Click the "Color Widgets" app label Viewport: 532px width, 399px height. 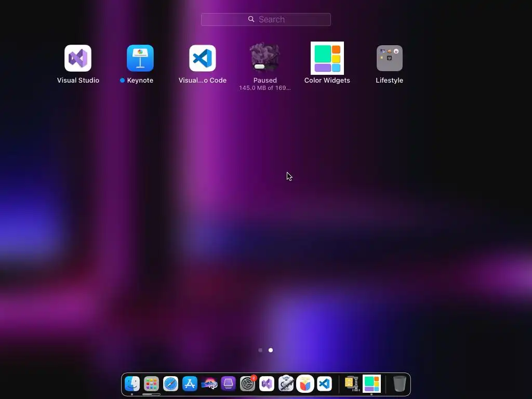click(327, 81)
